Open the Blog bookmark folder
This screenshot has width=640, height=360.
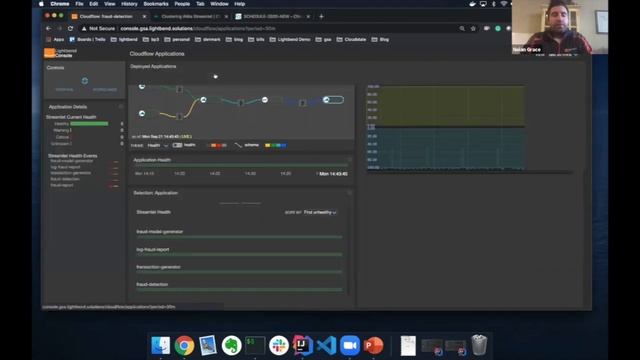click(x=380, y=40)
